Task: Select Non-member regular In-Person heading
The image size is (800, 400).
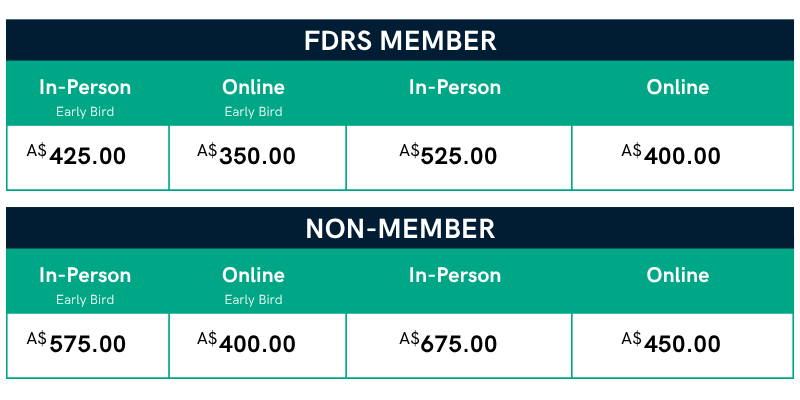Action: pyautogui.click(x=455, y=275)
